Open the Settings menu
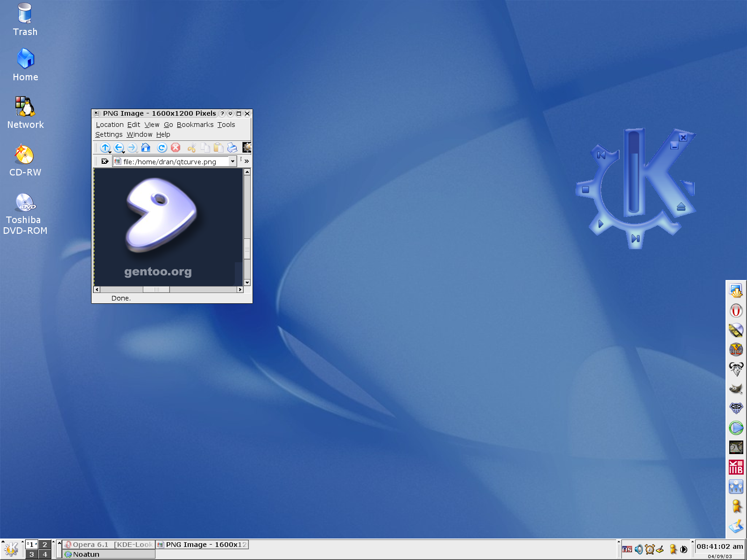Image resolution: width=747 pixels, height=560 pixels. (109, 134)
